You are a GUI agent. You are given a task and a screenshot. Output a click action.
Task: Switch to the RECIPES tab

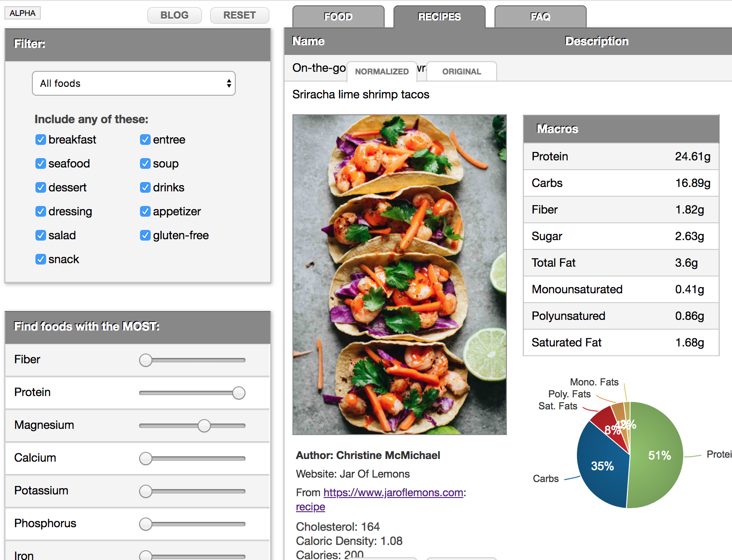(x=440, y=16)
